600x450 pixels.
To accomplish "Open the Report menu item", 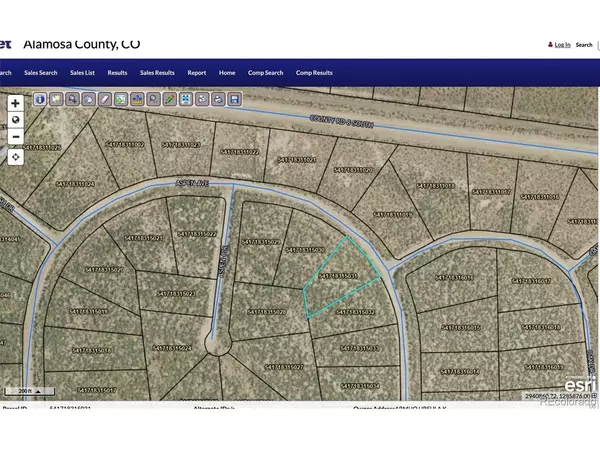I will [196, 73].
